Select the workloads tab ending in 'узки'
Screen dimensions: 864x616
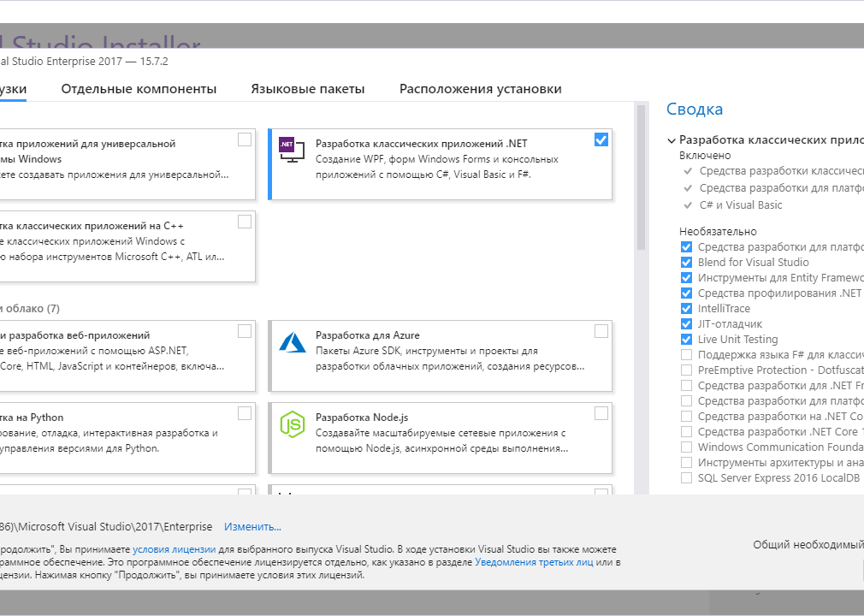point(13,89)
